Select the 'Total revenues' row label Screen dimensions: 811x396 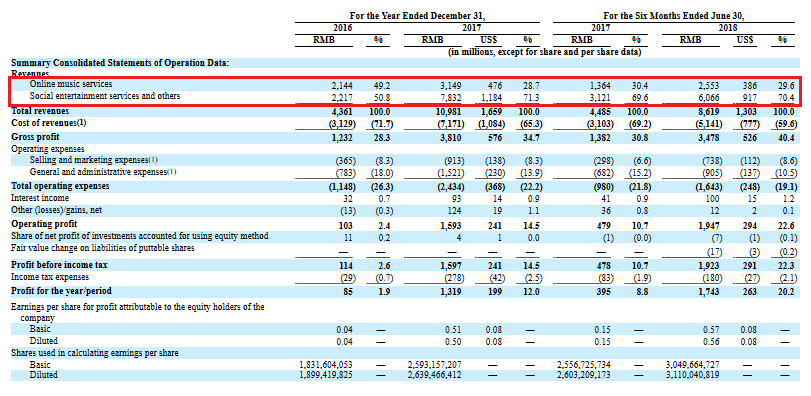click(x=40, y=111)
